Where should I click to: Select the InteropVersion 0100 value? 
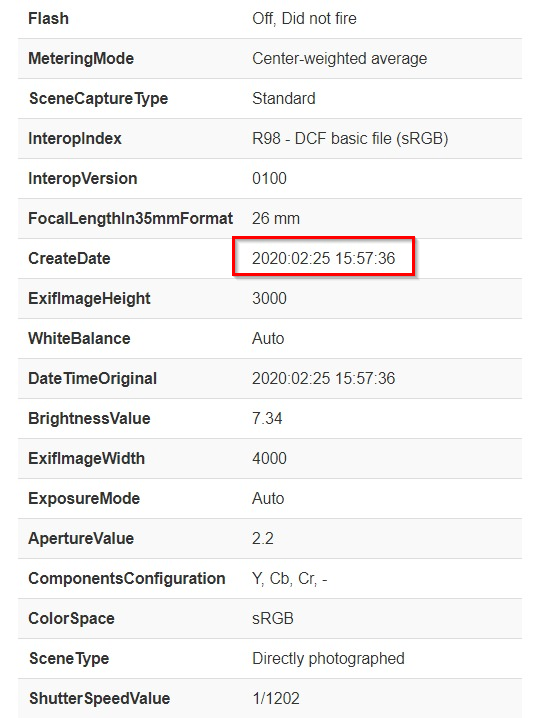pos(269,179)
